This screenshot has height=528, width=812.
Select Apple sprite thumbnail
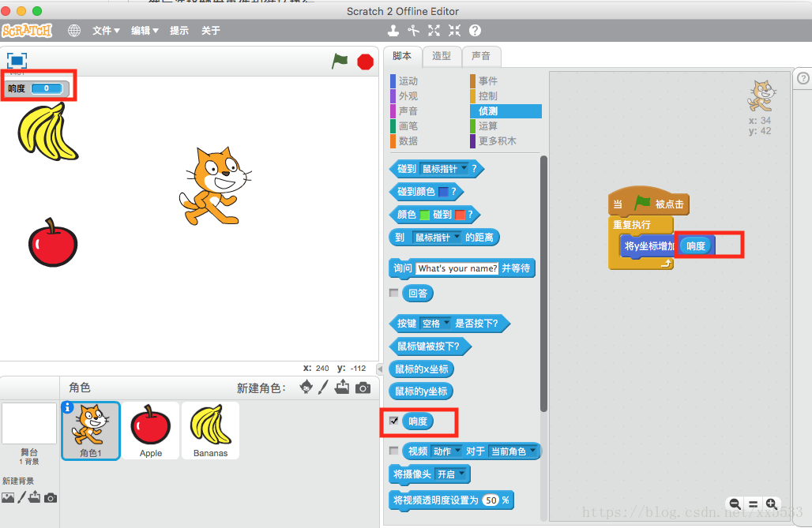151,431
